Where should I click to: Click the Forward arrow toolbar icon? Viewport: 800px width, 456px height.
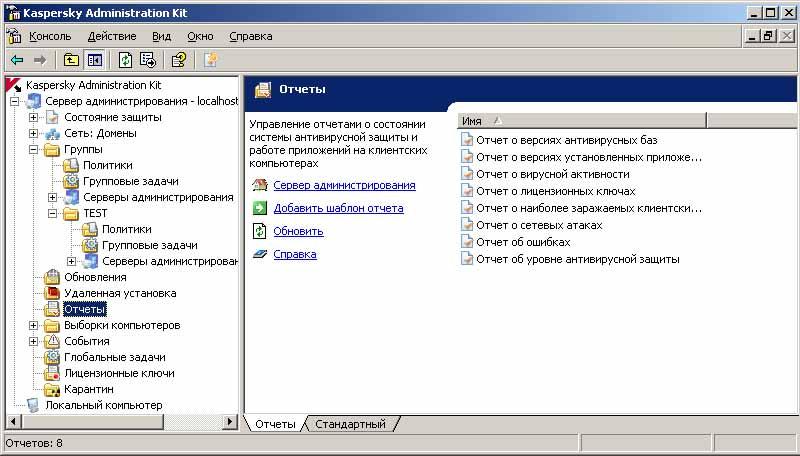click(x=40, y=60)
